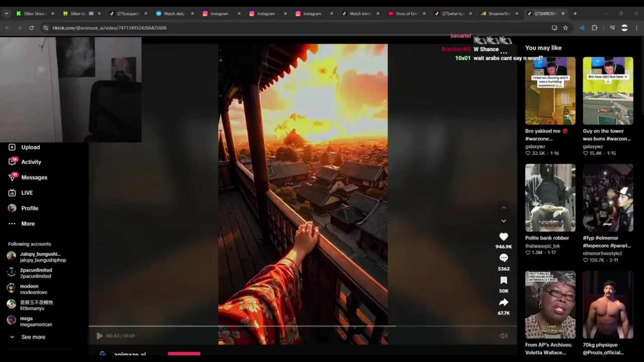Switch to the Dose of Em tab
This screenshot has height=362, width=644.
pos(407,14)
